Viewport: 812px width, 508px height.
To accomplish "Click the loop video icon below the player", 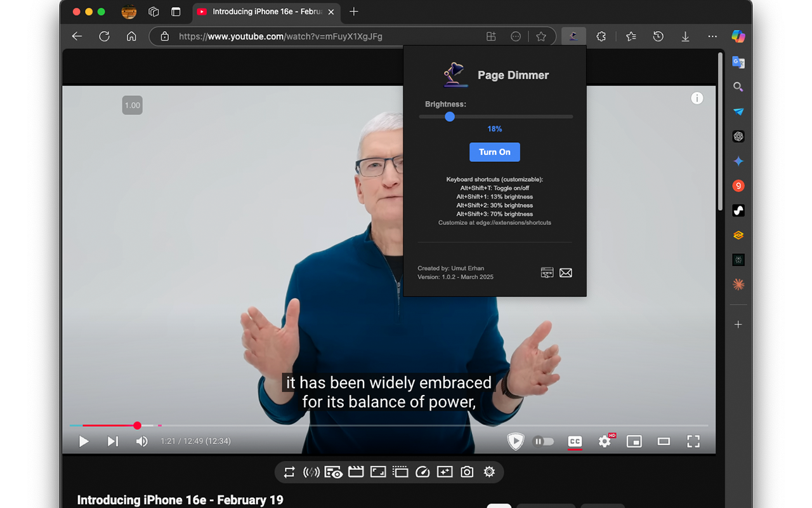I will 289,472.
